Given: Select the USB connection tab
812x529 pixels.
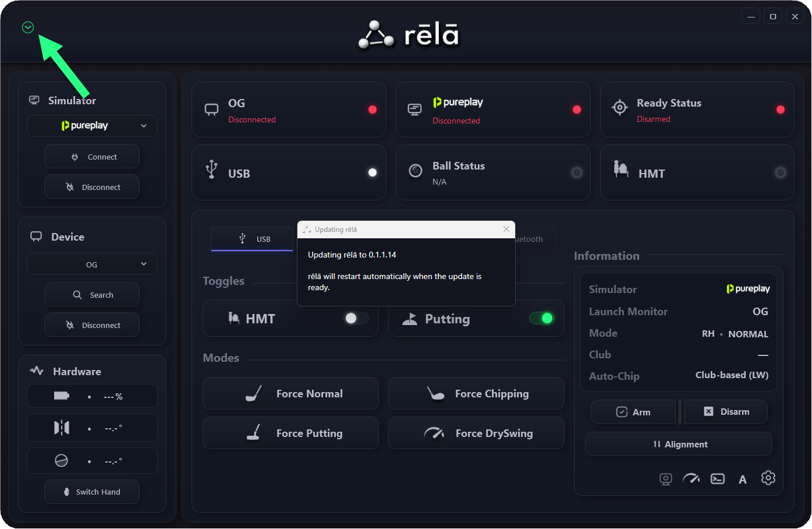Looking at the screenshot, I should (252, 239).
